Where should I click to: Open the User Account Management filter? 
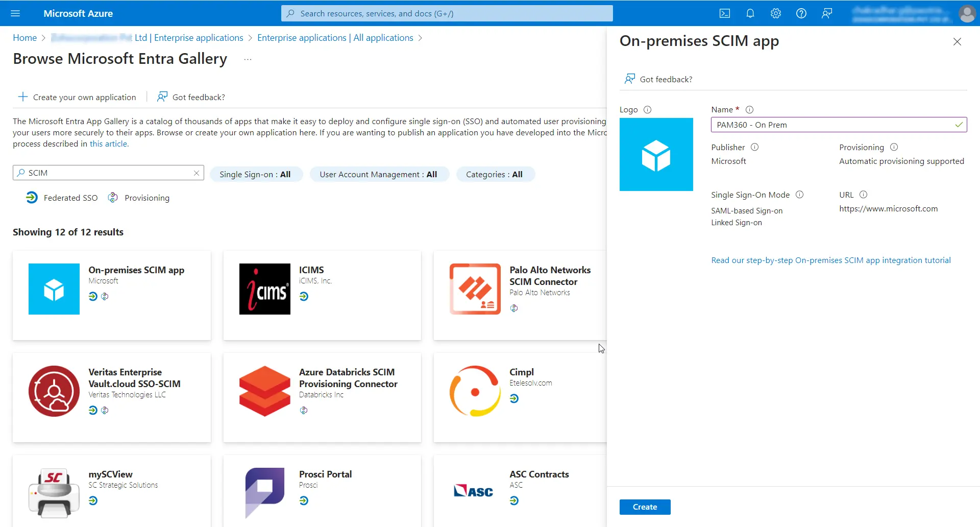[x=379, y=174]
